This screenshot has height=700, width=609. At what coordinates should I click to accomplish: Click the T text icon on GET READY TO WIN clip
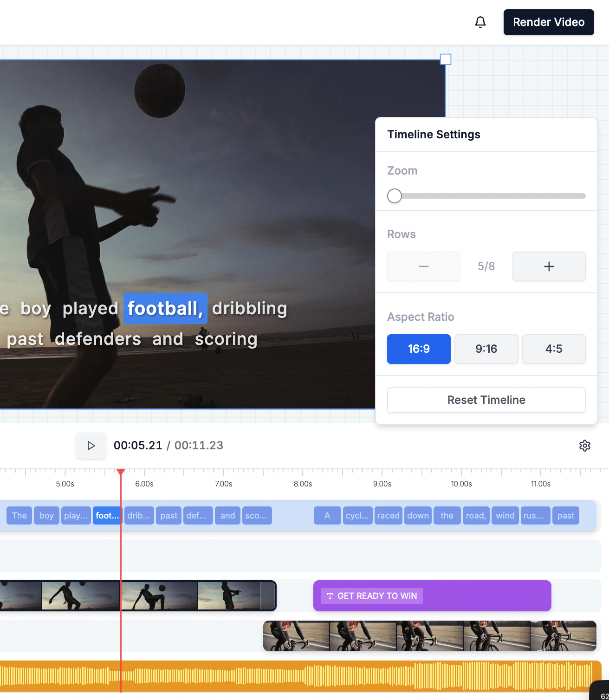[x=330, y=596]
